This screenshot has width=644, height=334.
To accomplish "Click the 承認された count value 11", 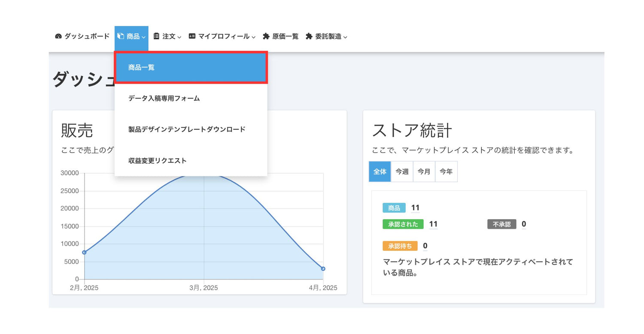I will pyautogui.click(x=433, y=224).
